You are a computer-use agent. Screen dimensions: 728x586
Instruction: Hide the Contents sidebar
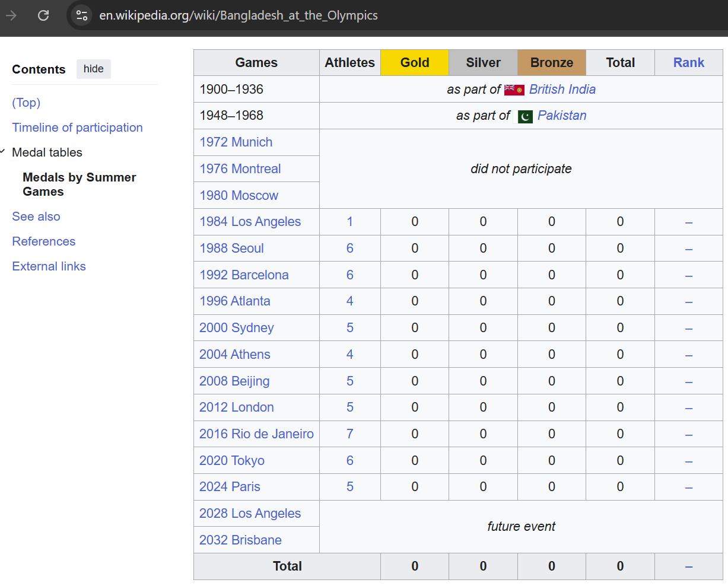(x=94, y=69)
